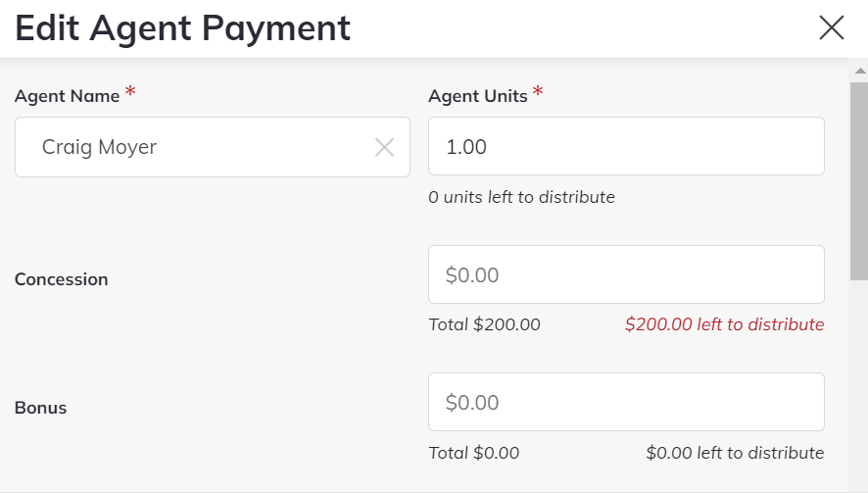Click into the Concession amount field
The width and height of the screenshot is (868, 493).
pos(626,275)
